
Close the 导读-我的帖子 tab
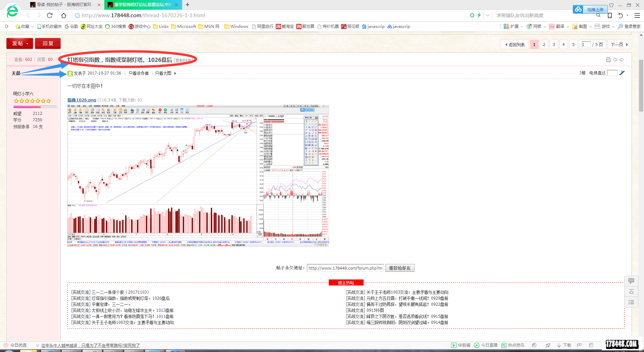(x=99, y=5)
